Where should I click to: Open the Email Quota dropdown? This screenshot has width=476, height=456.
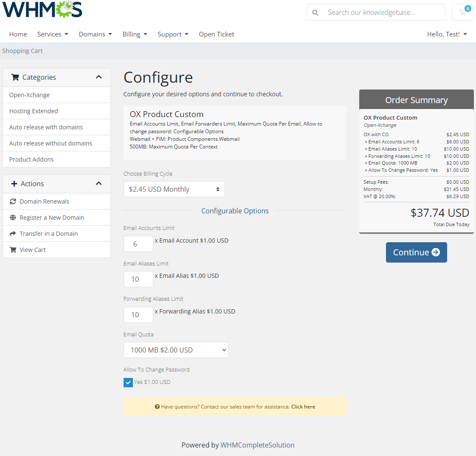176,350
